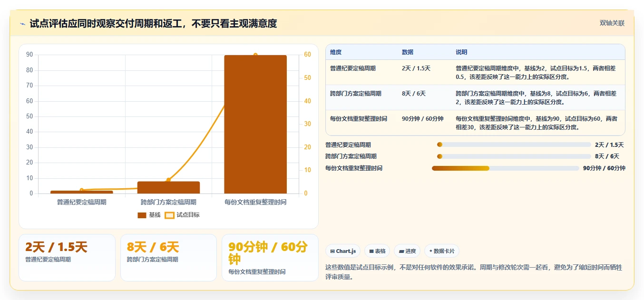Click the lightning icon beside the title
644x300 pixels.
pyautogui.click(x=22, y=24)
